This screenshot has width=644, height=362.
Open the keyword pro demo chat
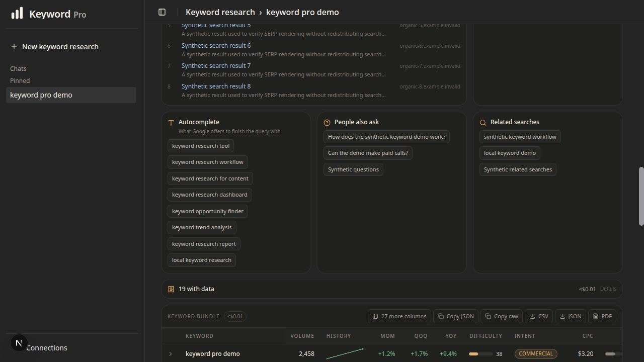71,95
